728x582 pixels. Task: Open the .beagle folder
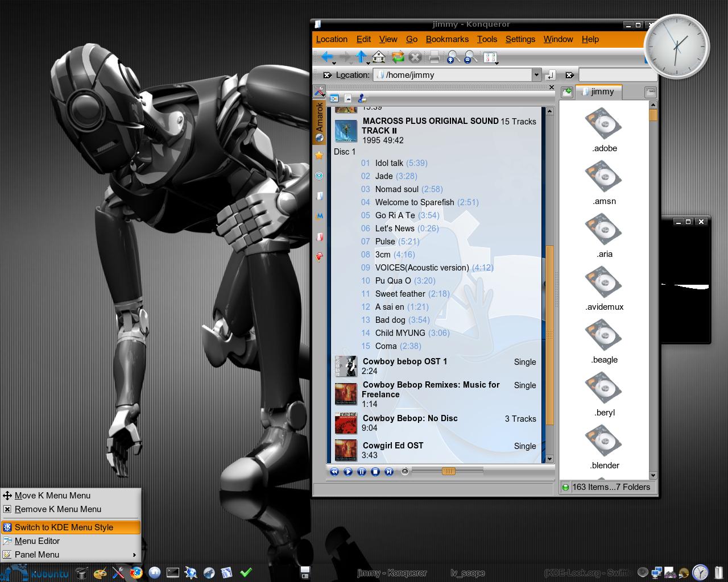604,342
